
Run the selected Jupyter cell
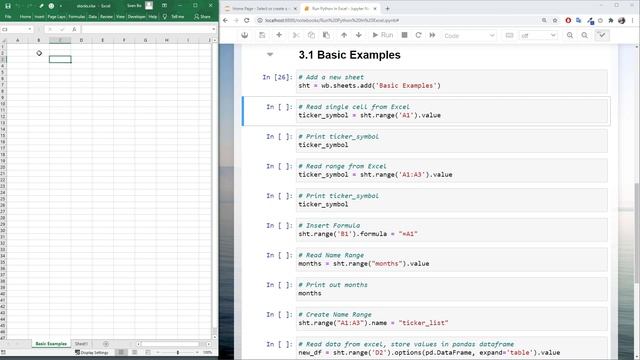click(x=382, y=36)
